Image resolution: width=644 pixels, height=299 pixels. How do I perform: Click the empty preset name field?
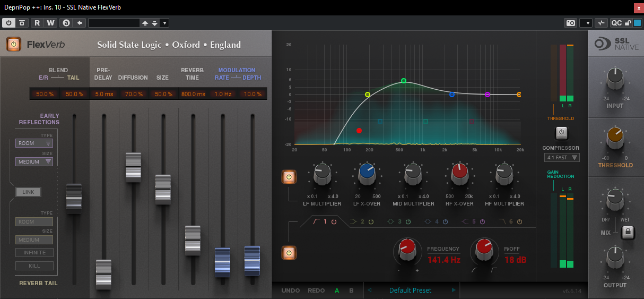[114, 23]
